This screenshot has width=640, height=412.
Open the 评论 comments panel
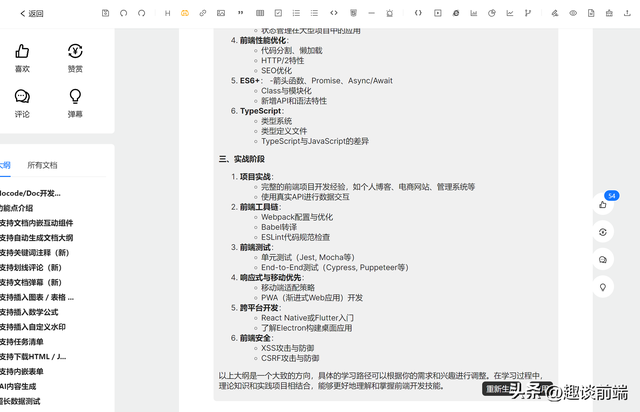22,104
